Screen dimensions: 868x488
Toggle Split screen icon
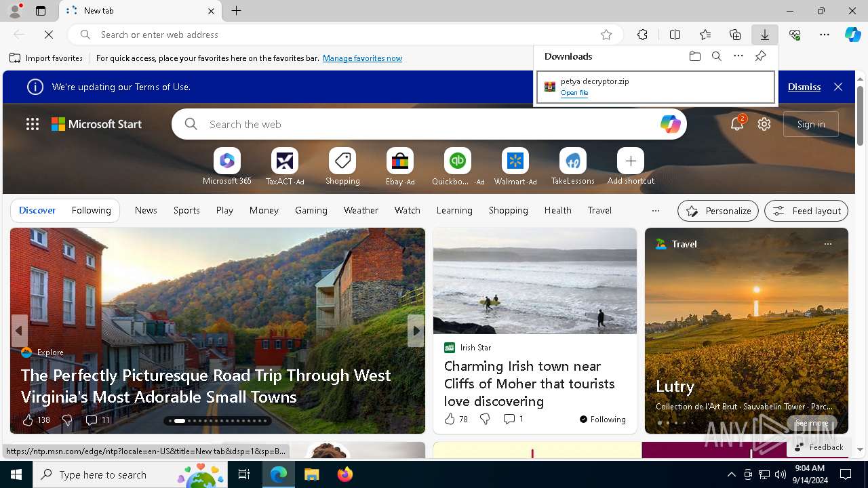click(675, 35)
